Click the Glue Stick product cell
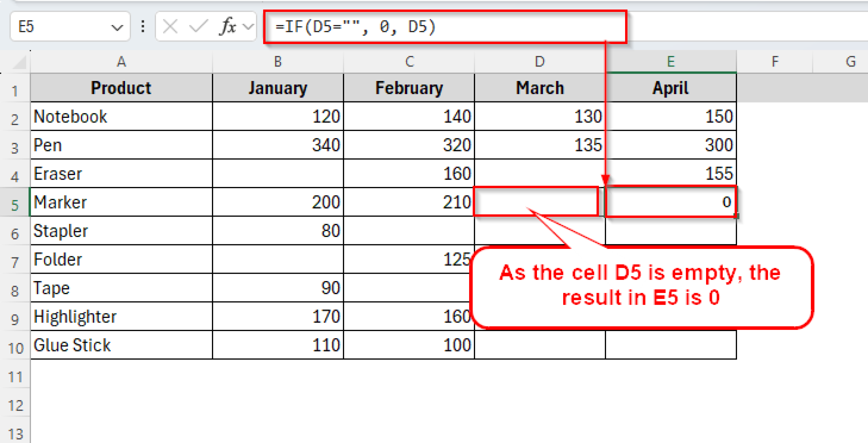The height and width of the screenshot is (443, 868). 121,345
